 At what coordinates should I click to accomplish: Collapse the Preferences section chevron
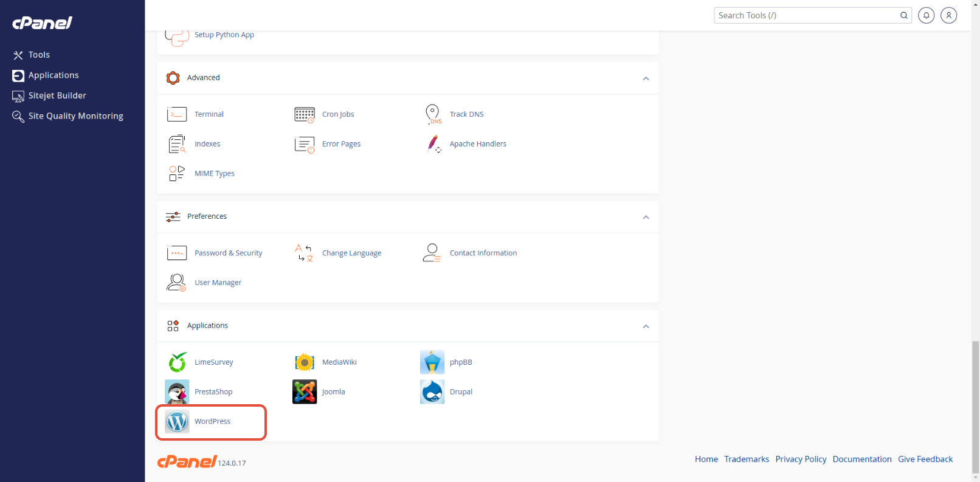(x=646, y=217)
